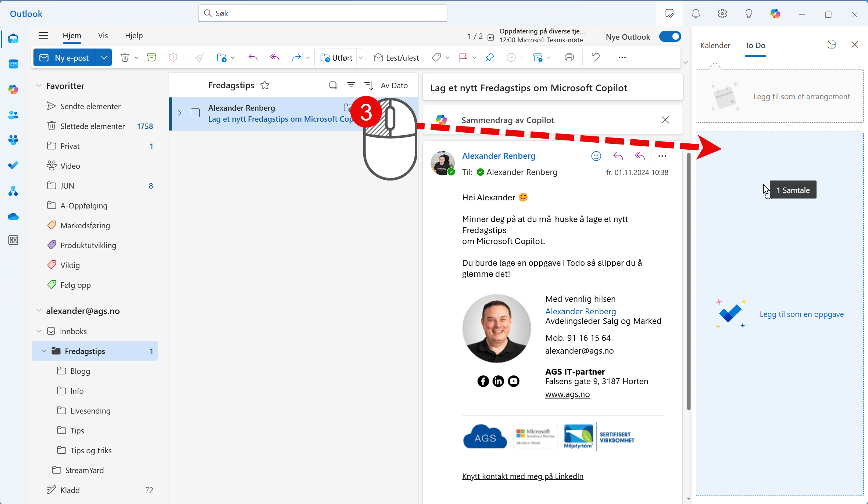868x504 pixels.
Task: Click Alexander Renberg signature name link
Action: click(581, 311)
